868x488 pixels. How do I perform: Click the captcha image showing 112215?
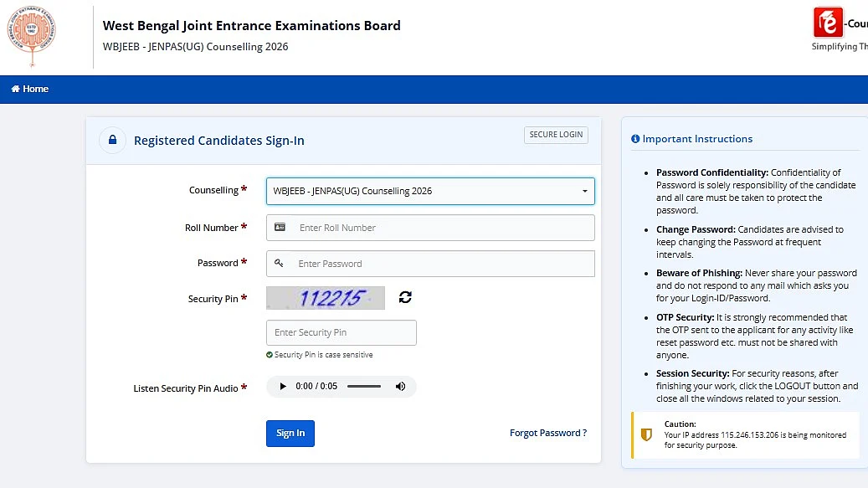click(326, 298)
